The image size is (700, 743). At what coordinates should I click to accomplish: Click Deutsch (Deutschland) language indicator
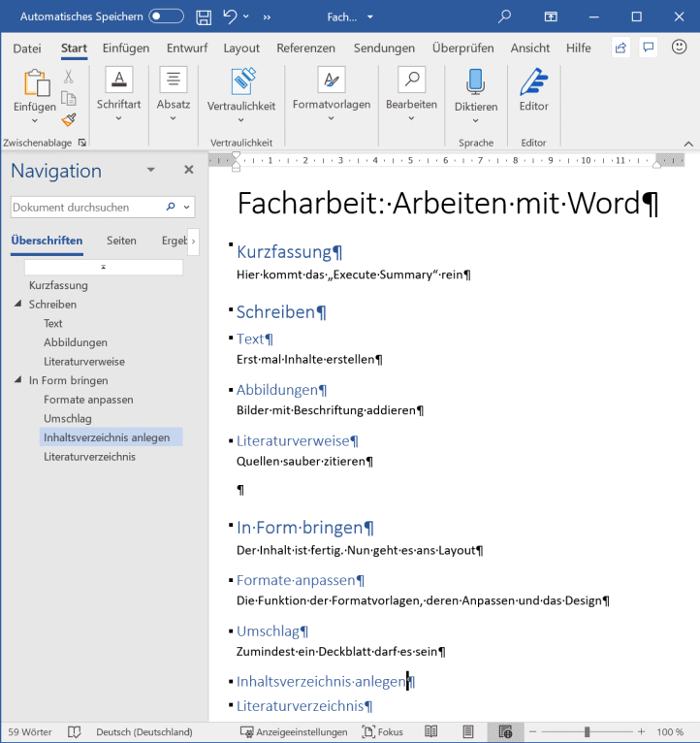(x=144, y=732)
